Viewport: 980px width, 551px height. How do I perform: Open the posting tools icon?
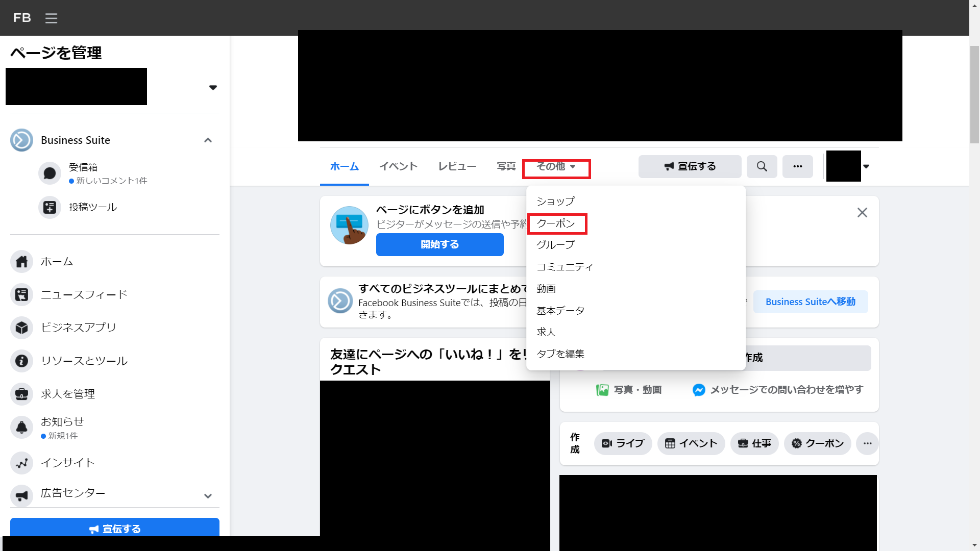pyautogui.click(x=50, y=208)
